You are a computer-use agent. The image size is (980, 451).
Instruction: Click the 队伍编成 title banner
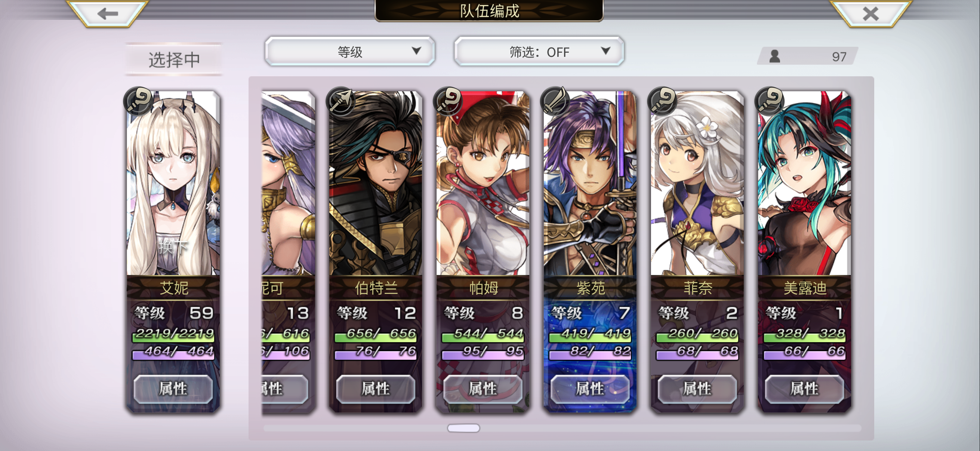click(x=489, y=10)
